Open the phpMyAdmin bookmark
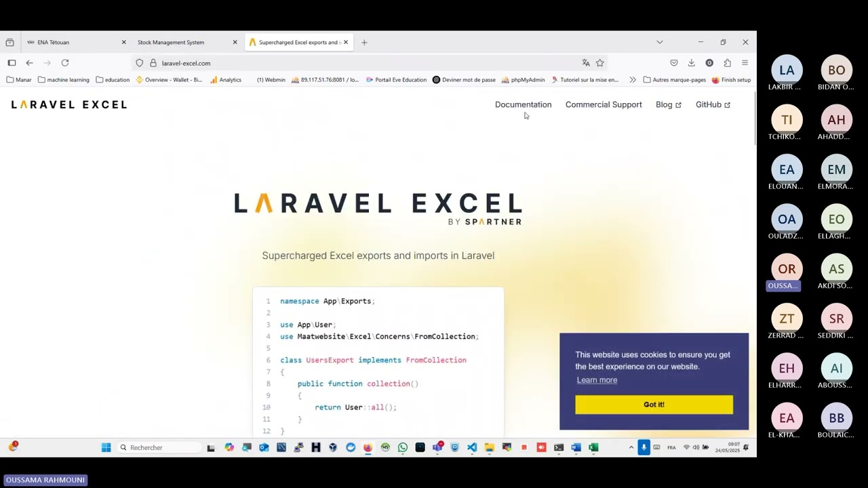 [524, 80]
